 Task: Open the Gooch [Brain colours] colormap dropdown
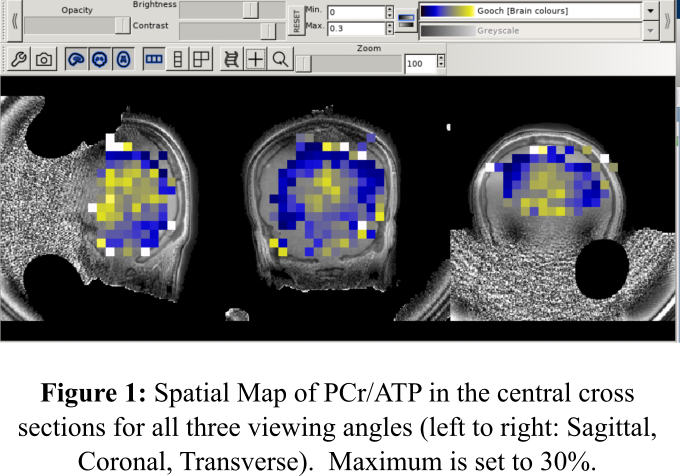pyautogui.click(x=650, y=10)
